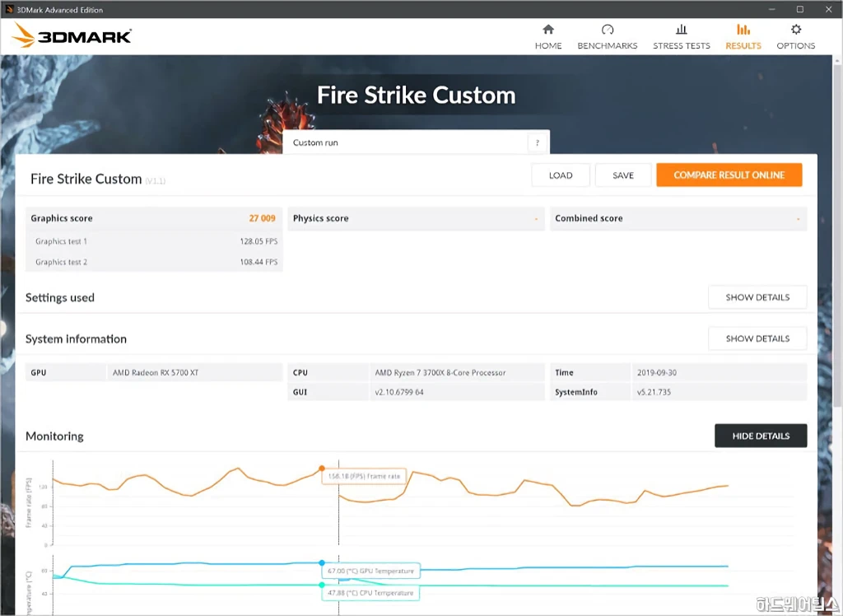Maximize the 3DMark window
The height and width of the screenshot is (616, 843).
pos(800,9)
